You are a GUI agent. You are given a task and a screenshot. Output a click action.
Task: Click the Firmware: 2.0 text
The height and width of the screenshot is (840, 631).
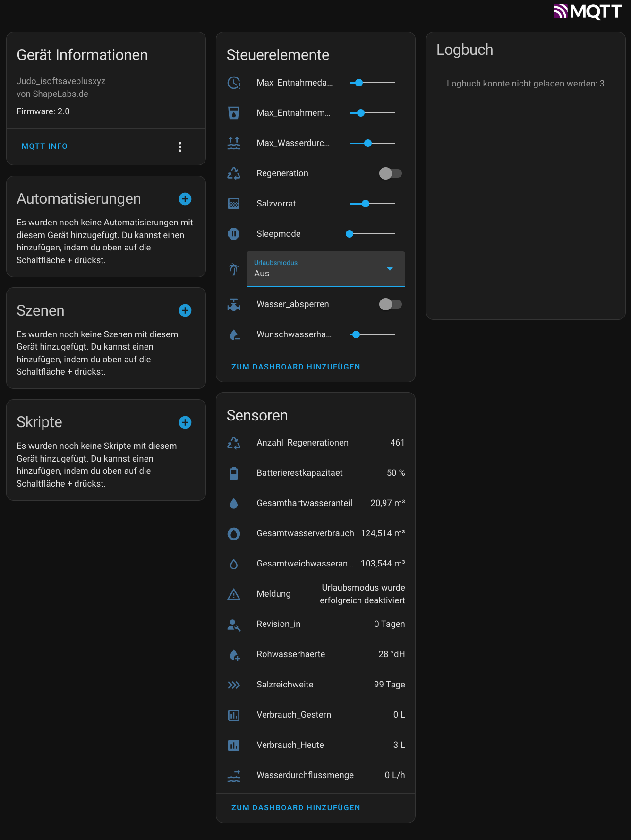pos(43,111)
